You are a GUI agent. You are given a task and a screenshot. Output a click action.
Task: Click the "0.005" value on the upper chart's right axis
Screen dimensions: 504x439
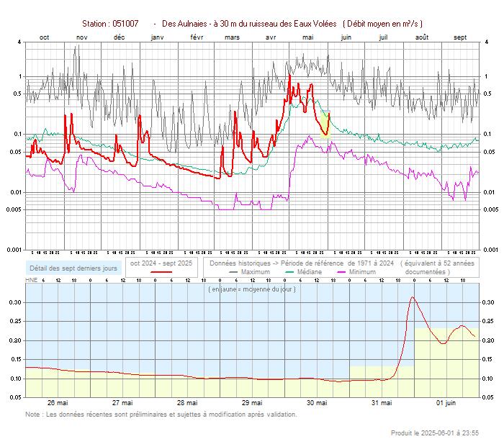[x=490, y=209]
